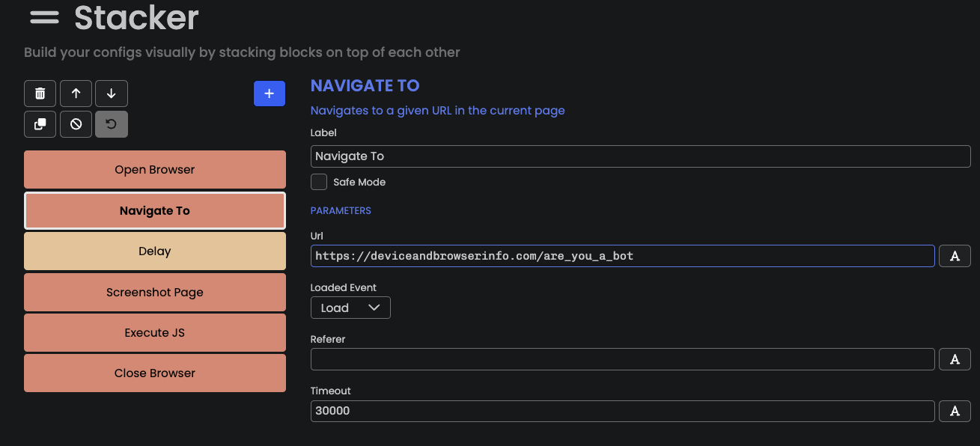Select the Close Browser block

[x=155, y=373]
